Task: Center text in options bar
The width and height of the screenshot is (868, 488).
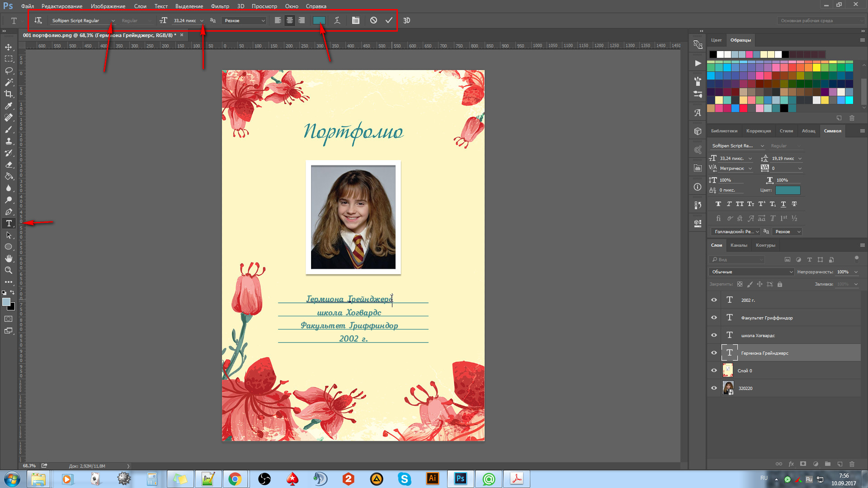Action: pyautogui.click(x=289, y=20)
